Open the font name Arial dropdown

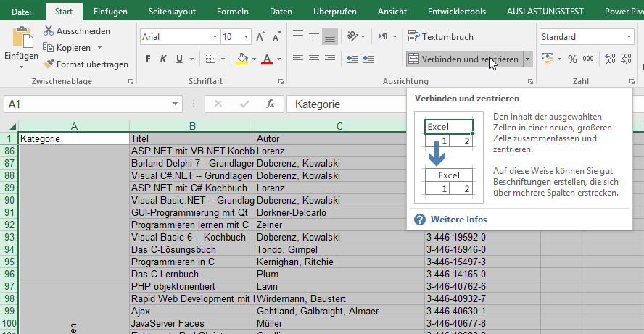tap(214, 37)
